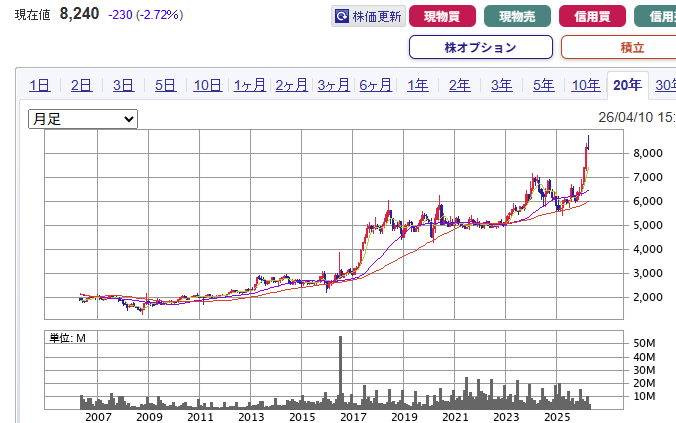Click the 2016 volume spike bar
This screenshot has height=423, width=676.
[341, 372]
